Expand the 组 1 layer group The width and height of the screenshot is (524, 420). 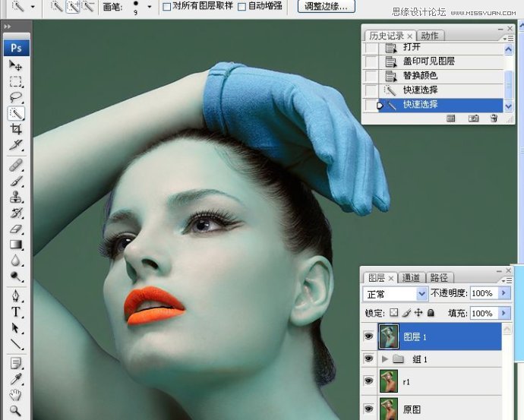(384, 358)
